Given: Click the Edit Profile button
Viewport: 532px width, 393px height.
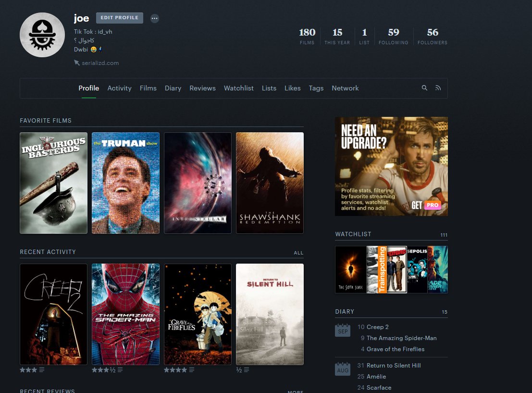Looking at the screenshot, I should point(120,18).
